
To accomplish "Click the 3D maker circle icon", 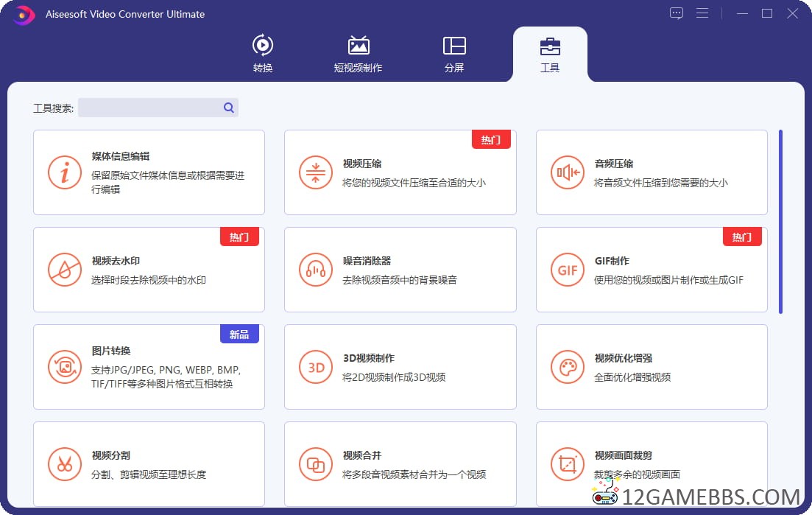I will tap(315, 368).
